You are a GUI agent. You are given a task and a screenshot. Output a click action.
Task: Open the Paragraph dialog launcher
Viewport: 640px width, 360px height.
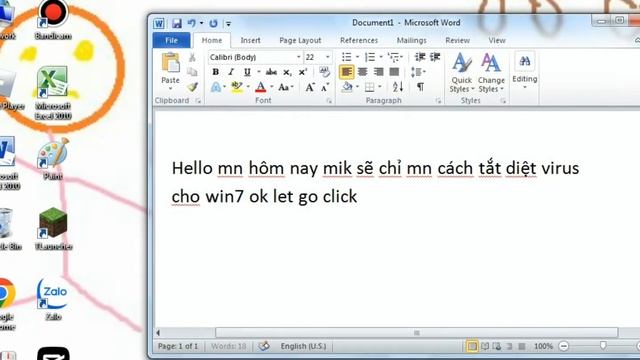tap(439, 101)
